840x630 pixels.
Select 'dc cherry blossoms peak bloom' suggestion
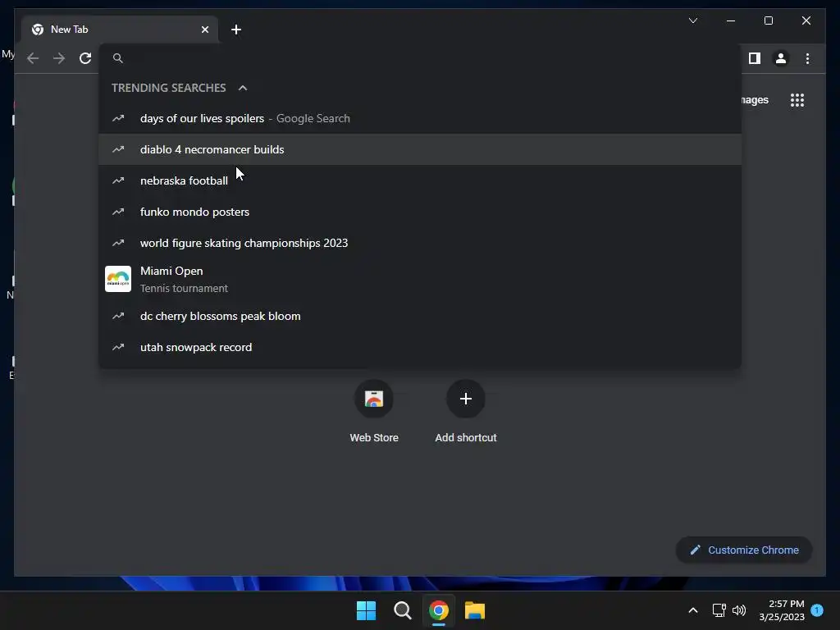coord(420,316)
